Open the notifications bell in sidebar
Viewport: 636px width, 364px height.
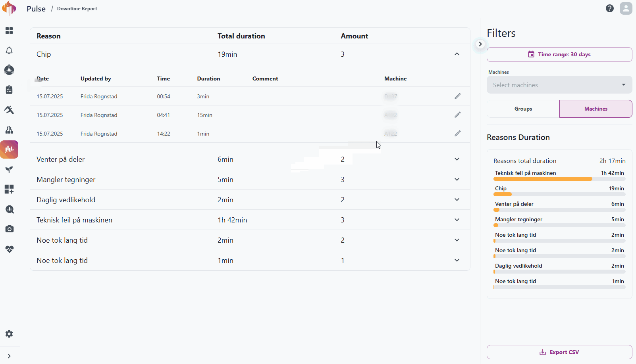pyautogui.click(x=9, y=51)
